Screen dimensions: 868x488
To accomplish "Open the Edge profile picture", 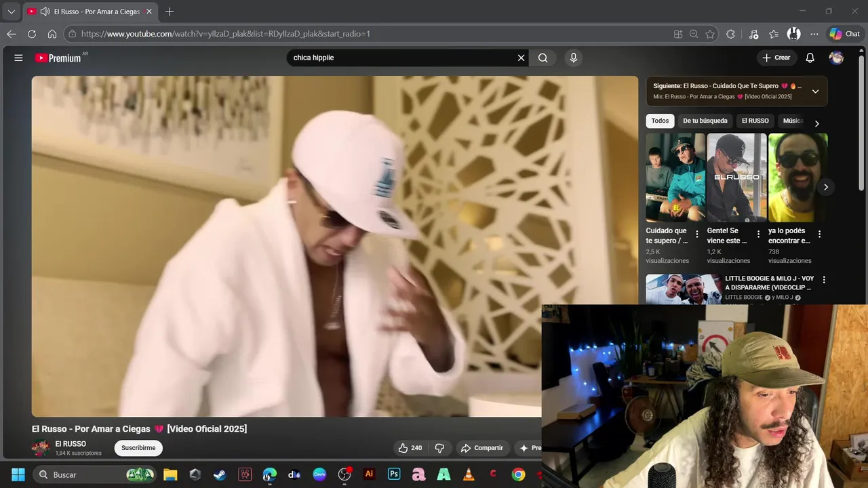I will pyautogui.click(x=794, y=34).
